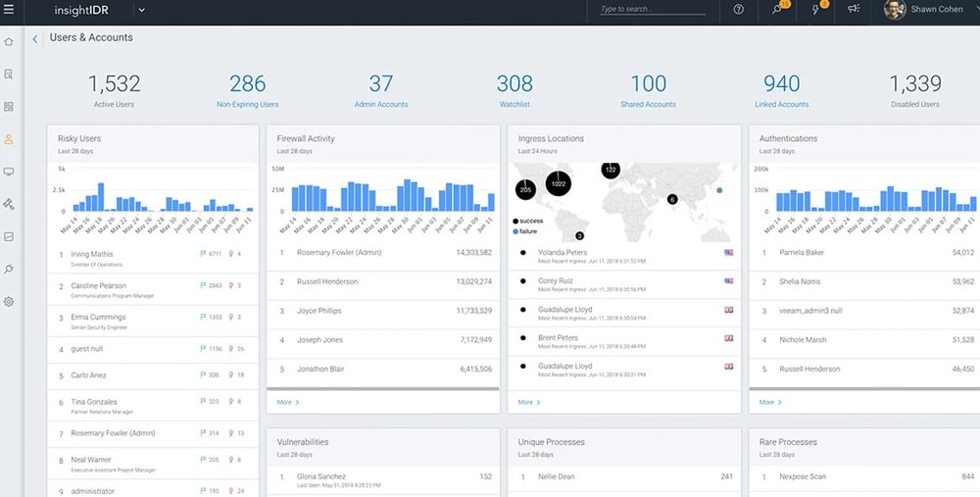Click More under Ingress Locations
This screenshot has width=980, height=497.
click(529, 402)
